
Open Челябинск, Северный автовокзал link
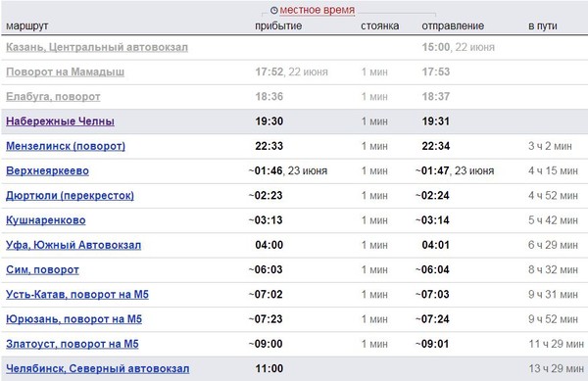click(x=97, y=368)
